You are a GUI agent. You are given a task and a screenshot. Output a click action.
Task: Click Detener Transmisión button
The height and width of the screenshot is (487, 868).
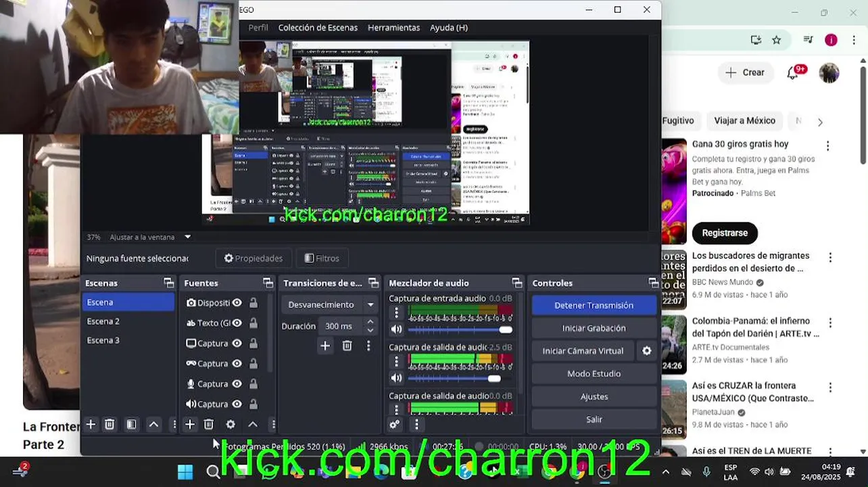pos(594,305)
